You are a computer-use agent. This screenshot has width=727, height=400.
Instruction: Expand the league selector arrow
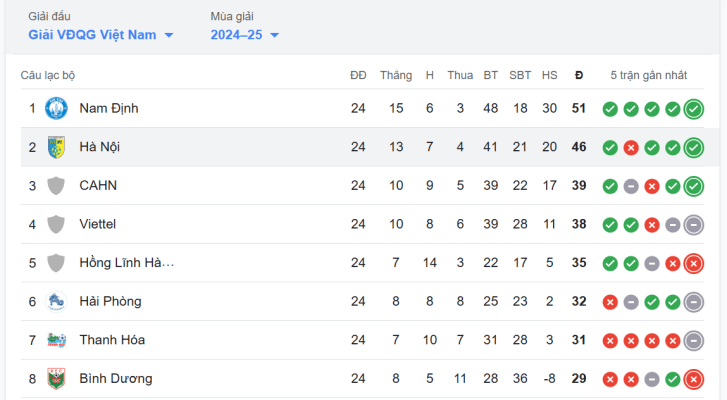169,35
